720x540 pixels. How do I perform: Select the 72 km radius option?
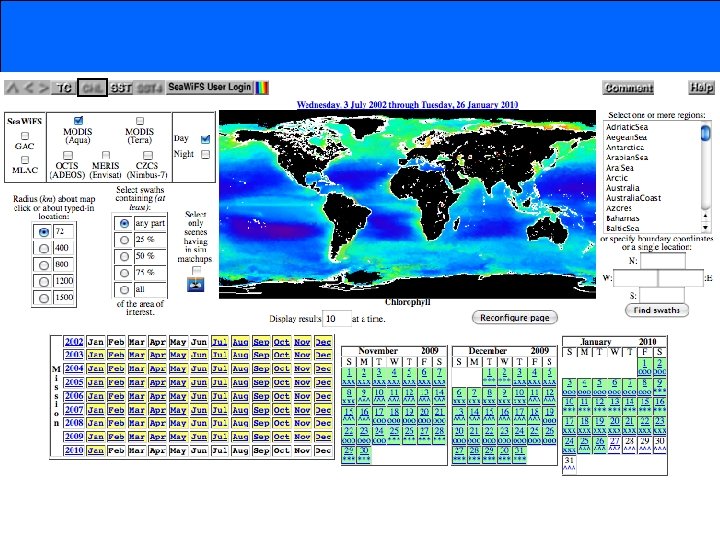[44, 232]
